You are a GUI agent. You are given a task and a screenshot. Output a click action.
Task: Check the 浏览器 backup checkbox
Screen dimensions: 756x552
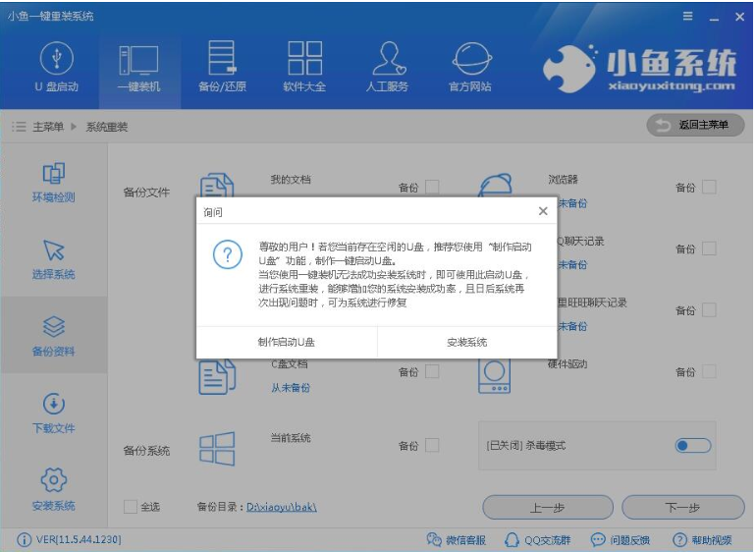[x=709, y=187]
